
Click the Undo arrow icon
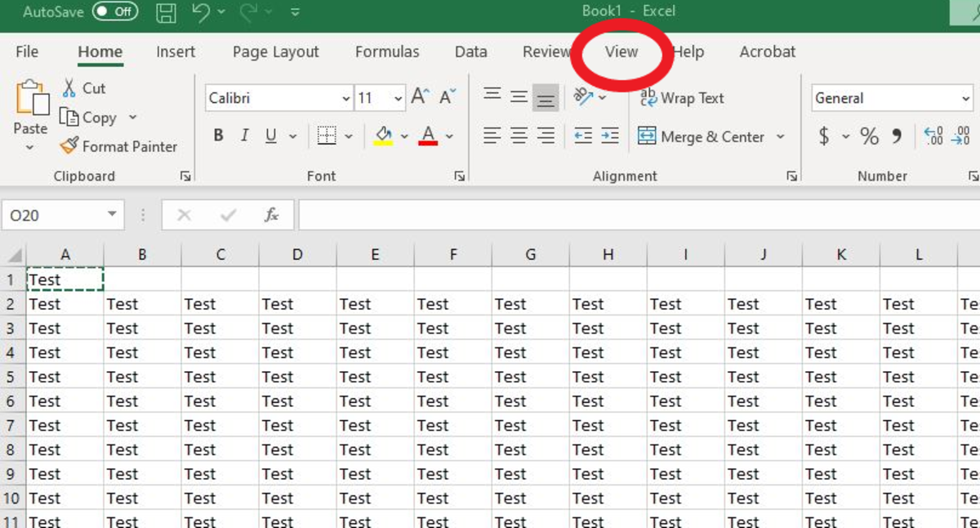[x=201, y=12]
